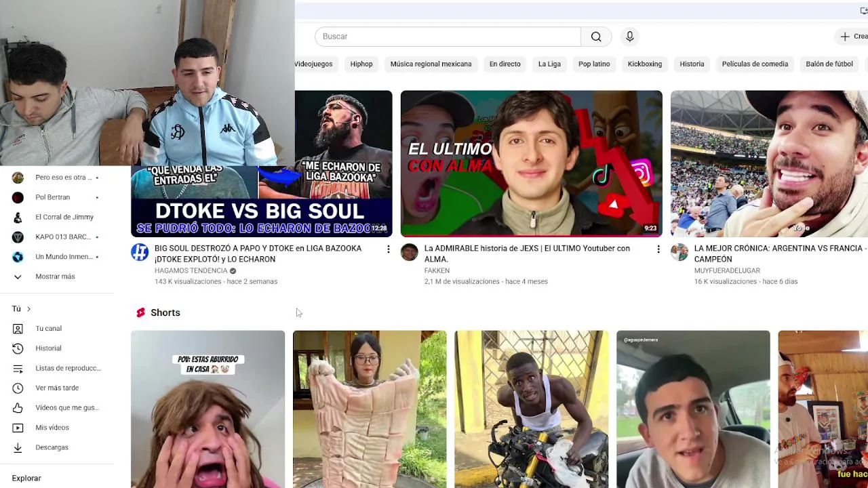This screenshot has height=488, width=868.
Task: Open Historial clock icon in sidebar
Action: (18, 348)
